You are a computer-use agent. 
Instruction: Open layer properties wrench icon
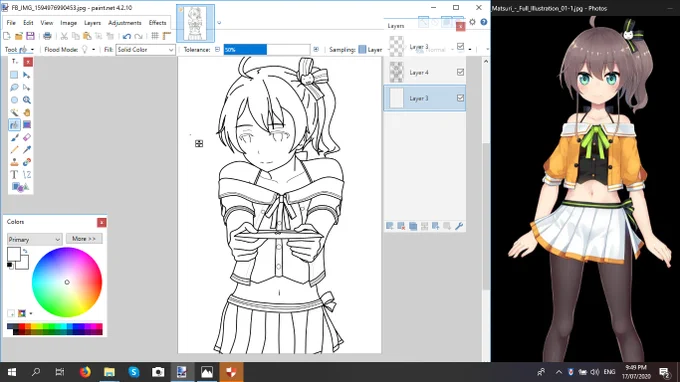click(459, 226)
